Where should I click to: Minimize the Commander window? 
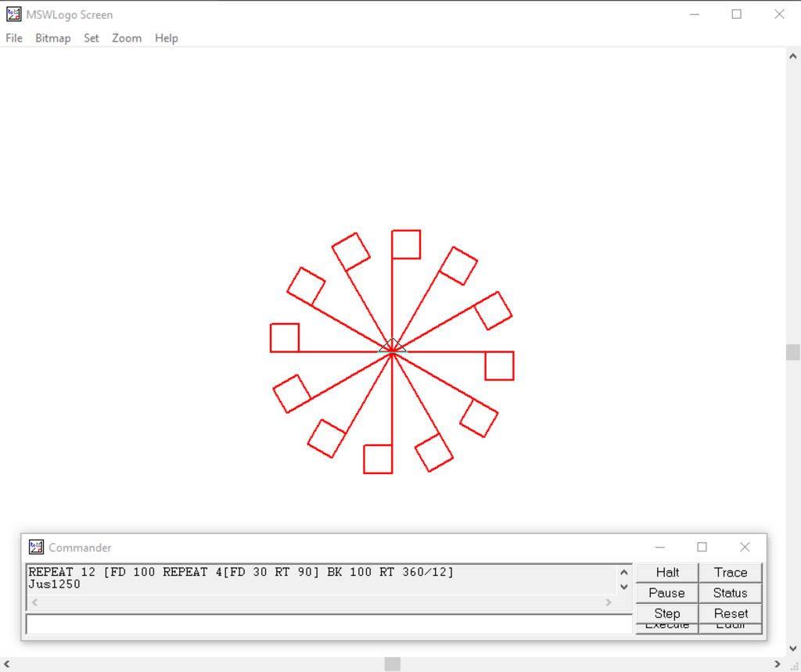660,547
